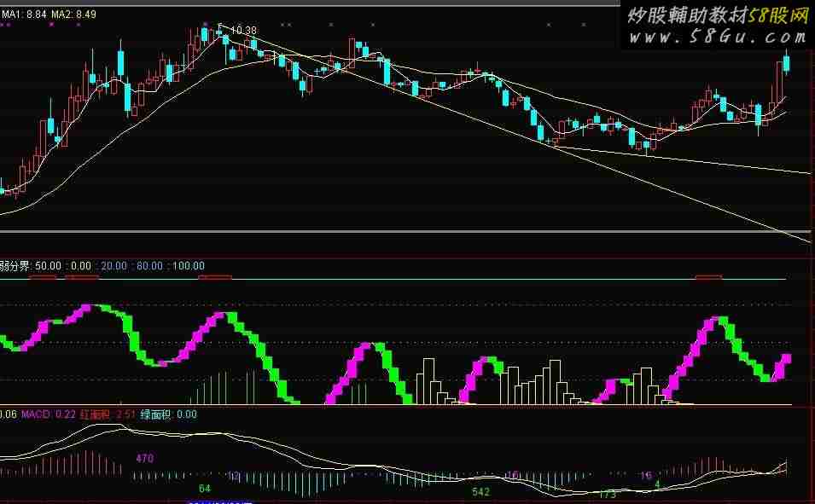Click the 红面积 2.51 red area label
This screenshot has width=815, height=504.
click(108, 414)
